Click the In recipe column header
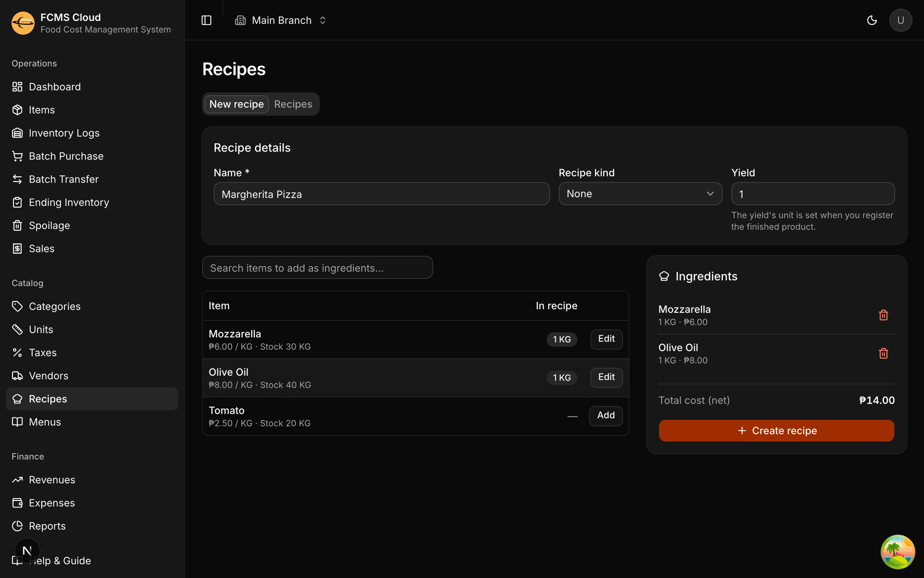Image resolution: width=924 pixels, height=578 pixels. (x=556, y=306)
